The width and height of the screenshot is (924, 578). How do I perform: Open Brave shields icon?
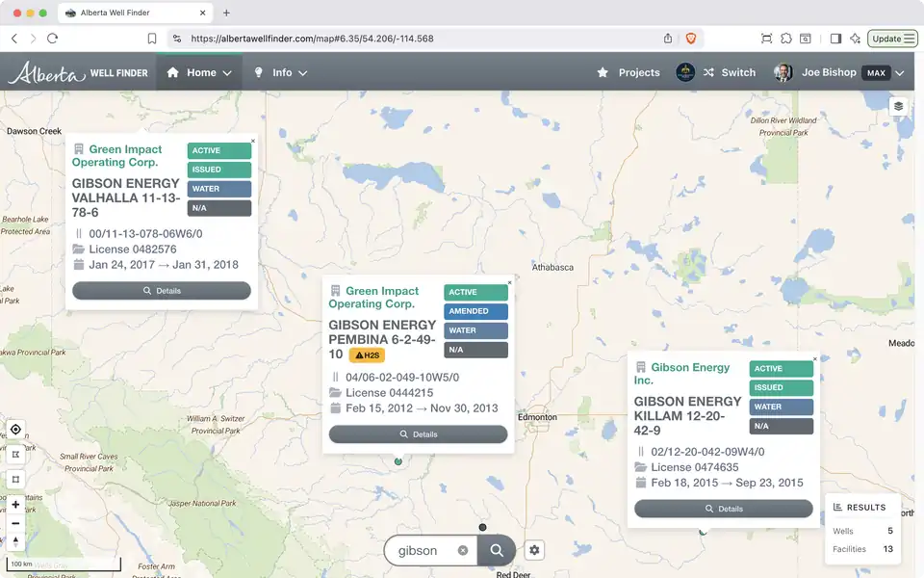(x=691, y=39)
